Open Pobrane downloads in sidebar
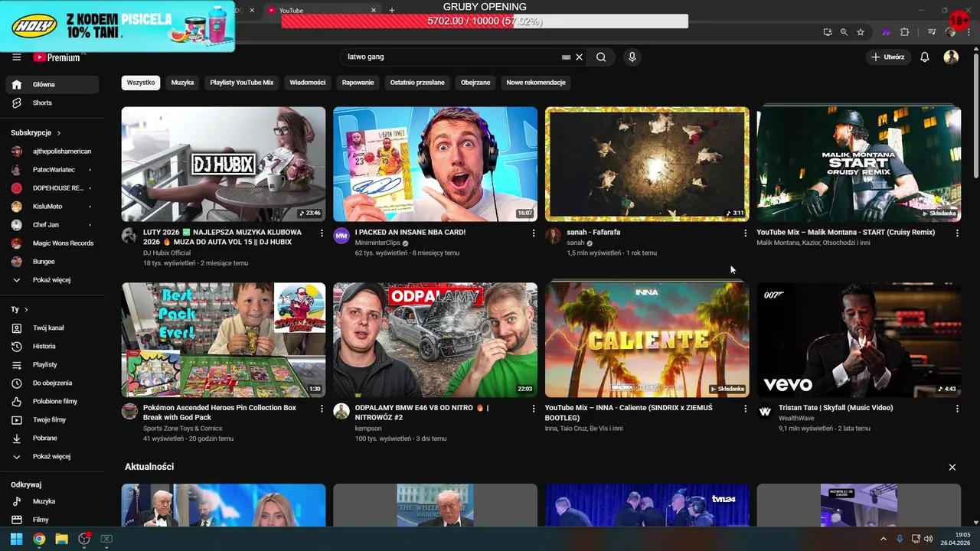980x551 pixels. click(52, 439)
